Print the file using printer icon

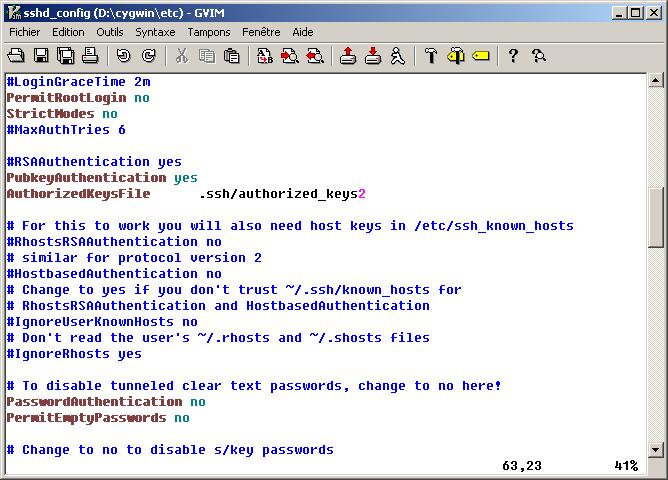[x=89, y=56]
